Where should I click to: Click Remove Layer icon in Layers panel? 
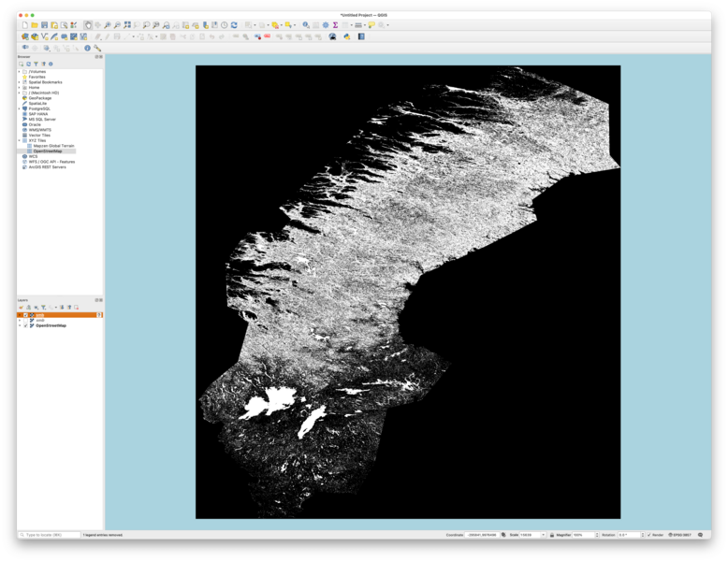point(77,308)
